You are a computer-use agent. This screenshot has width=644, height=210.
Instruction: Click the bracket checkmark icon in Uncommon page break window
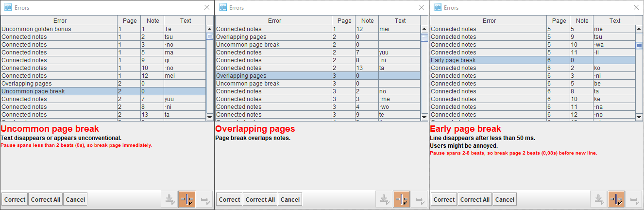coord(204,199)
